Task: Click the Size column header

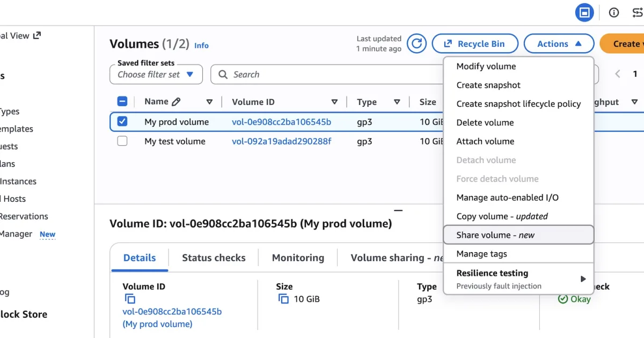Action: pyautogui.click(x=428, y=102)
